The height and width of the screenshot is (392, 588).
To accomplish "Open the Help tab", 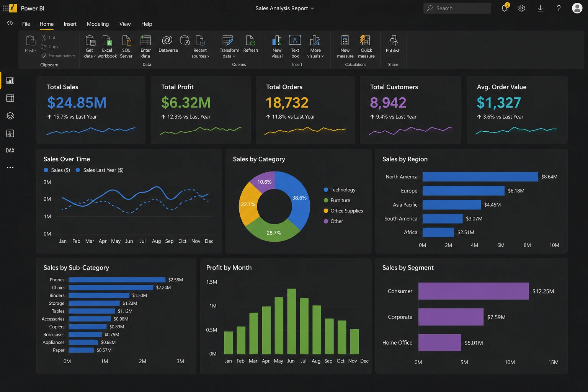I will pos(147,24).
